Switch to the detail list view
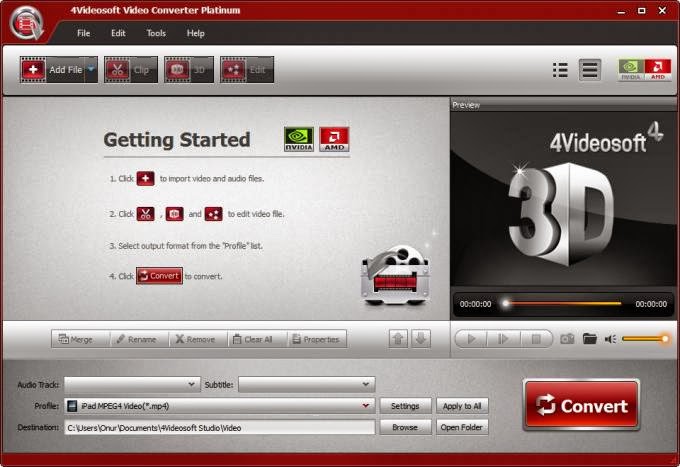 tap(590, 70)
